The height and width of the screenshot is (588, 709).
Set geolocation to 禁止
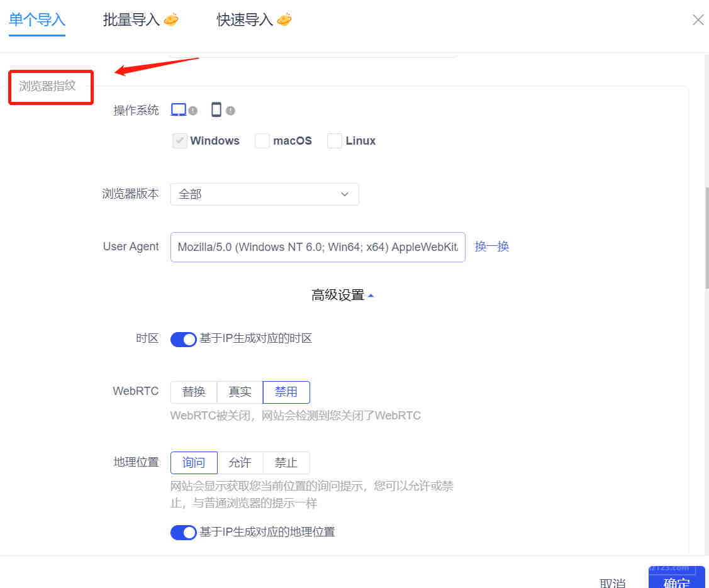point(286,462)
